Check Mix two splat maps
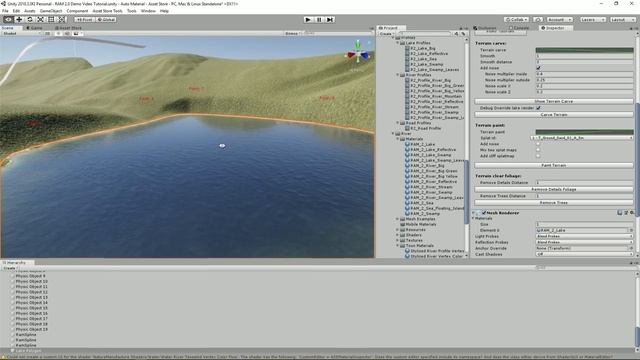 click(x=538, y=150)
